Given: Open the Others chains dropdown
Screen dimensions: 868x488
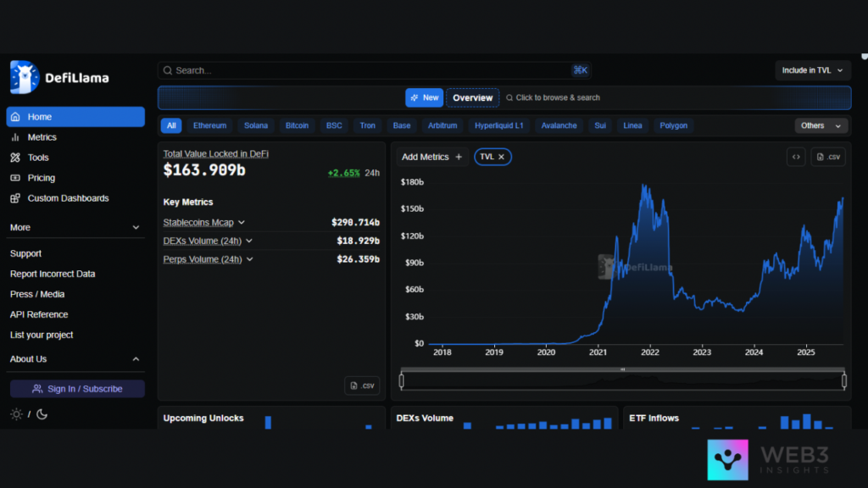Looking at the screenshot, I should click(x=821, y=125).
